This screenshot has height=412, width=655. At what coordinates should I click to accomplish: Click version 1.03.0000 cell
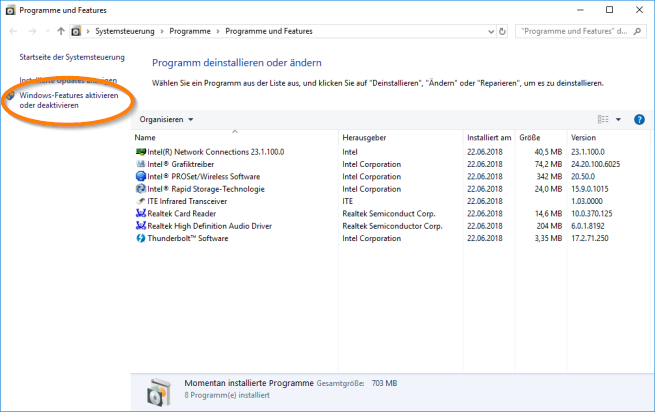587,201
